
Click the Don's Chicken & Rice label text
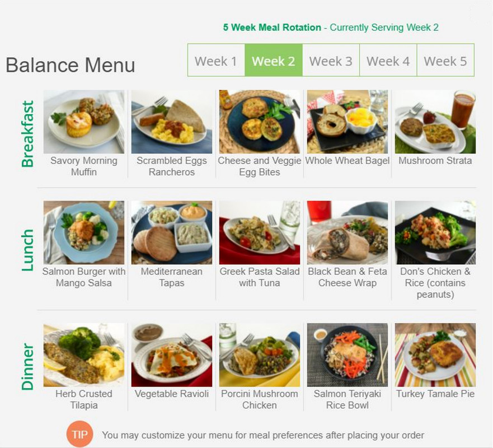(x=435, y=283)
